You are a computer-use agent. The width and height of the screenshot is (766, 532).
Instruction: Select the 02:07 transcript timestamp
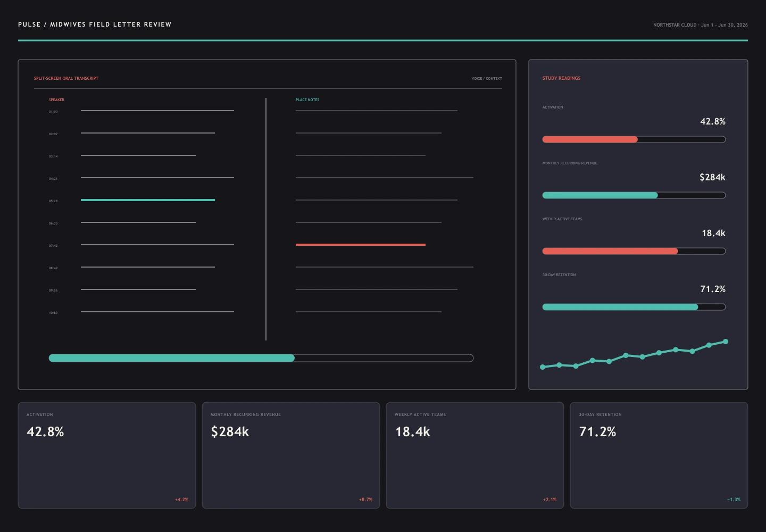(x=53, y=134)
